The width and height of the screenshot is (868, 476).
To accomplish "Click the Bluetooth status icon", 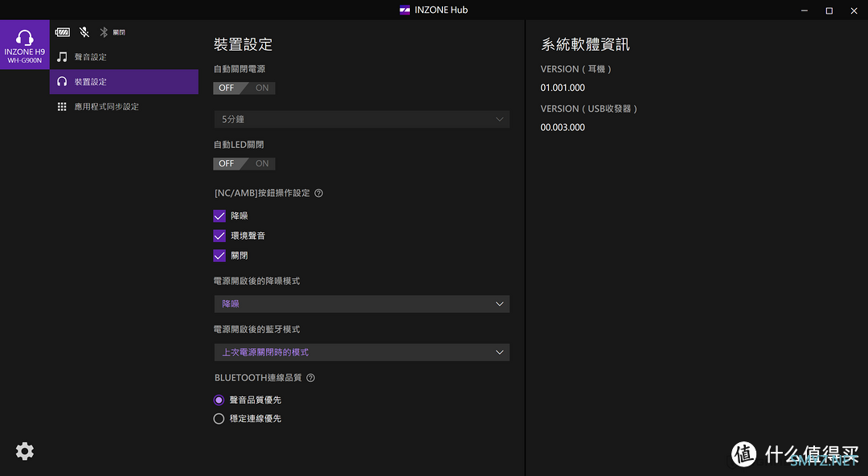I will click(x=104, y=32).
